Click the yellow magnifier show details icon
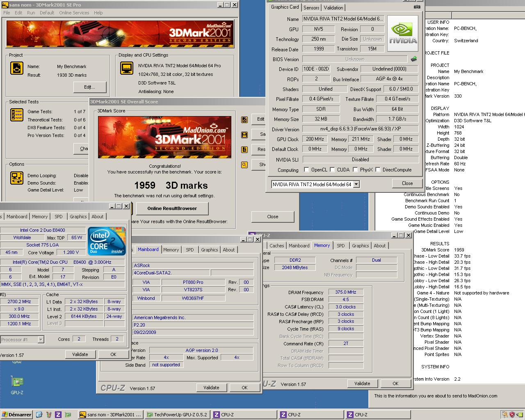 pos(244,165)
